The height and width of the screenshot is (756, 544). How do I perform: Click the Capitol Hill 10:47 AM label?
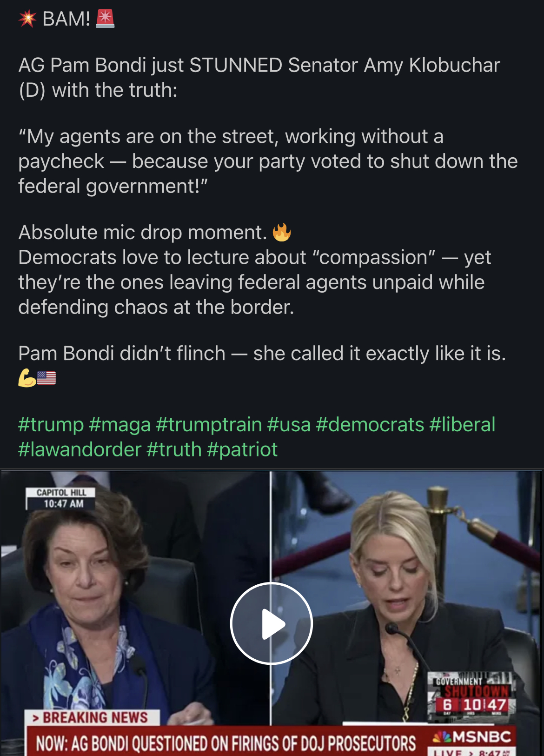pyautogui.click(x=61, y=498)
